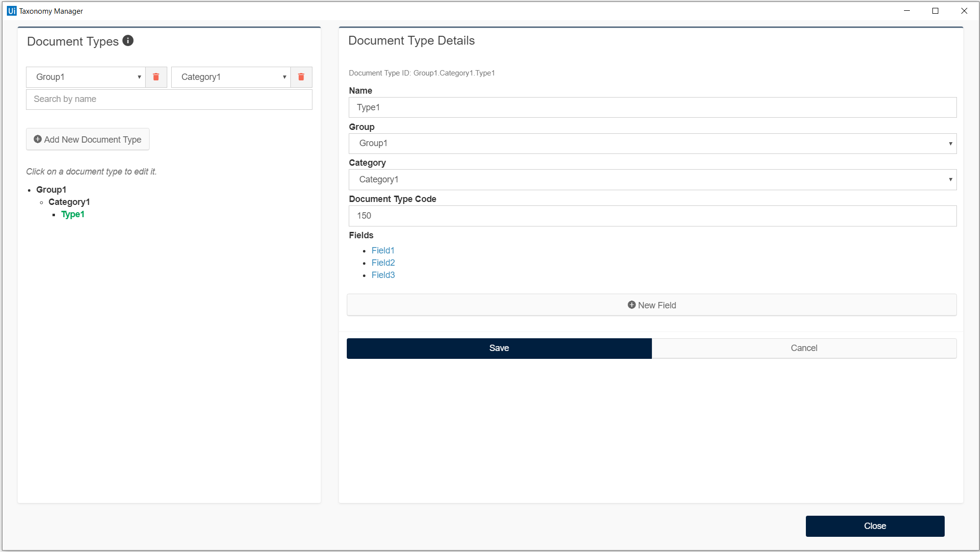Screen dimensions: 980x552
Task: Delete Group1 using its trash icon
Action: tap(156, 77)
